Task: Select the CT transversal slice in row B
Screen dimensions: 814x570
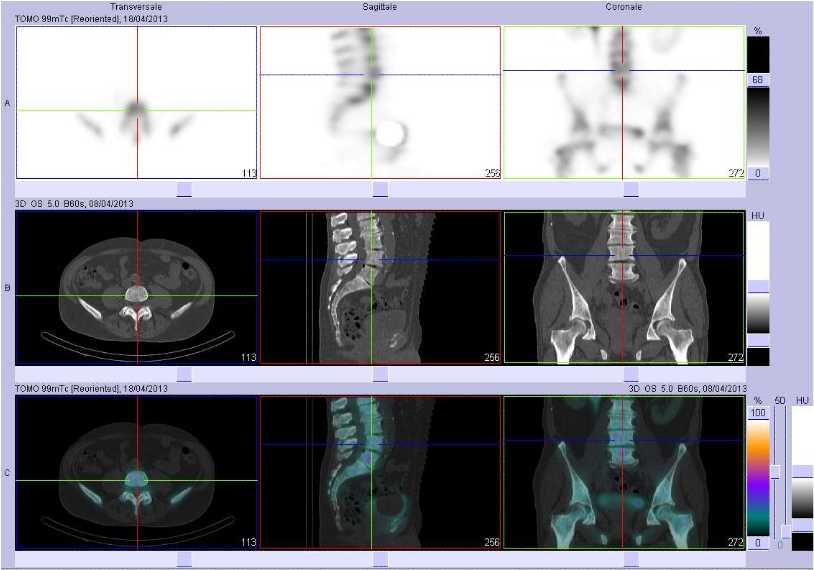Action: coord(137,287)
